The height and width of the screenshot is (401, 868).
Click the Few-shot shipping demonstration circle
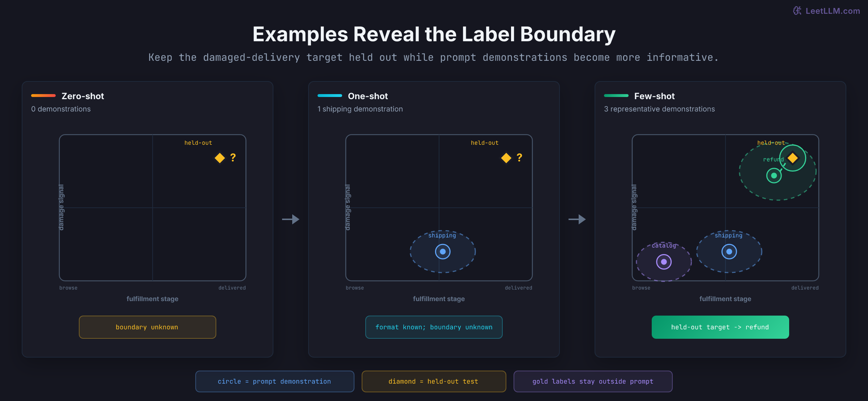point(729,252)
